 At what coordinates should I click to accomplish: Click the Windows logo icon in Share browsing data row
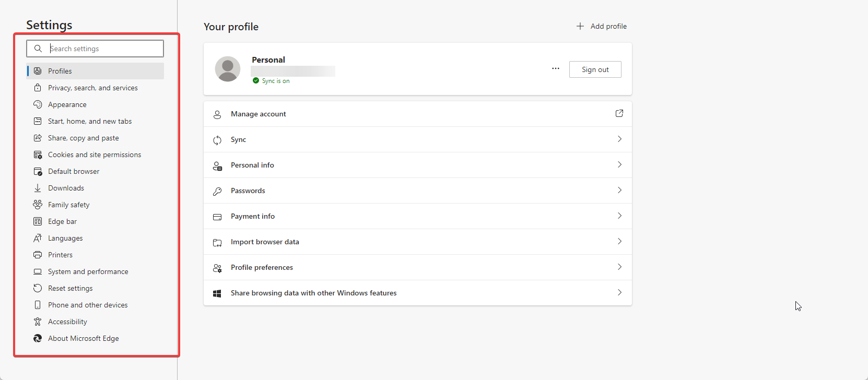pyautogui.click(x=217, y=293)
